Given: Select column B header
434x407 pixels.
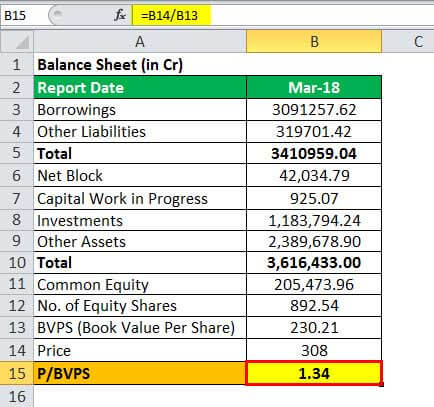Looking at the screenshot, I should point(314,42).
